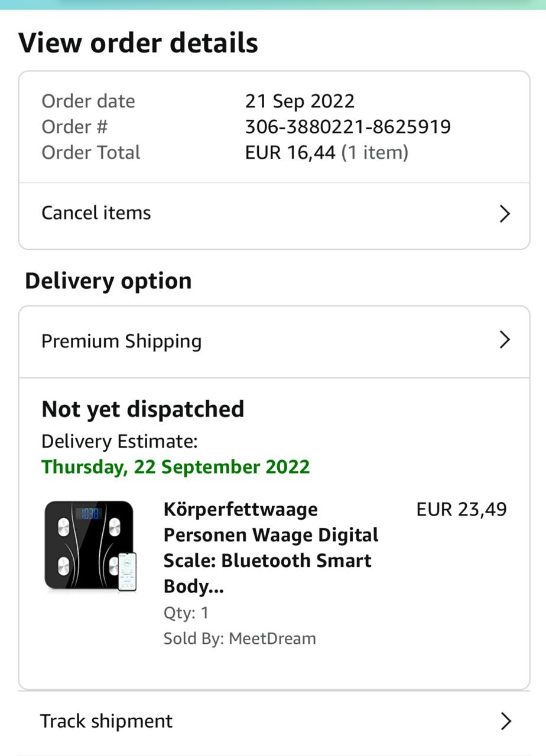The width and height of the screenshot is (546, 756).
Task: Tap the Premium Shipping chevron arrow
Action: pos(505,340)
